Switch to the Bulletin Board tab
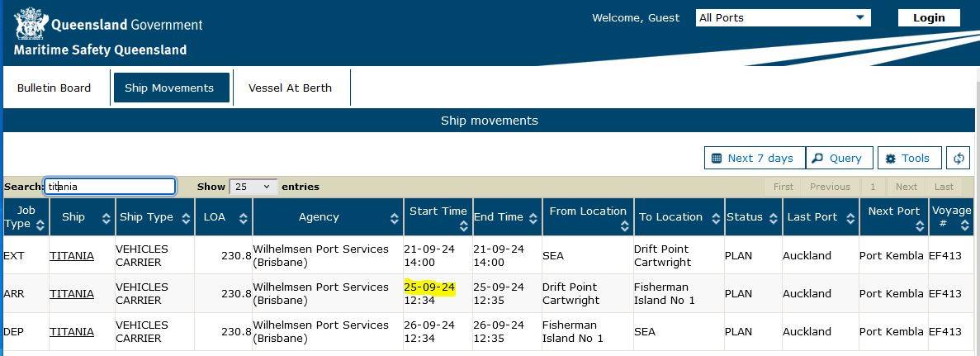This screenshot has width=980, height=356. tap(54, 88)
